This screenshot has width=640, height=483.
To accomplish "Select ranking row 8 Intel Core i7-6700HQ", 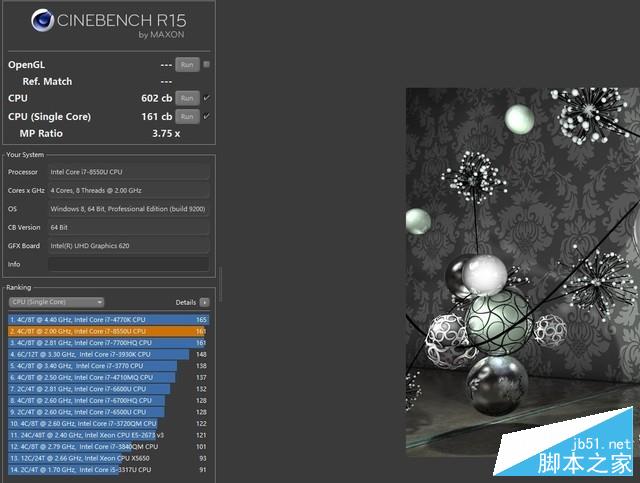I will (109, 401).
